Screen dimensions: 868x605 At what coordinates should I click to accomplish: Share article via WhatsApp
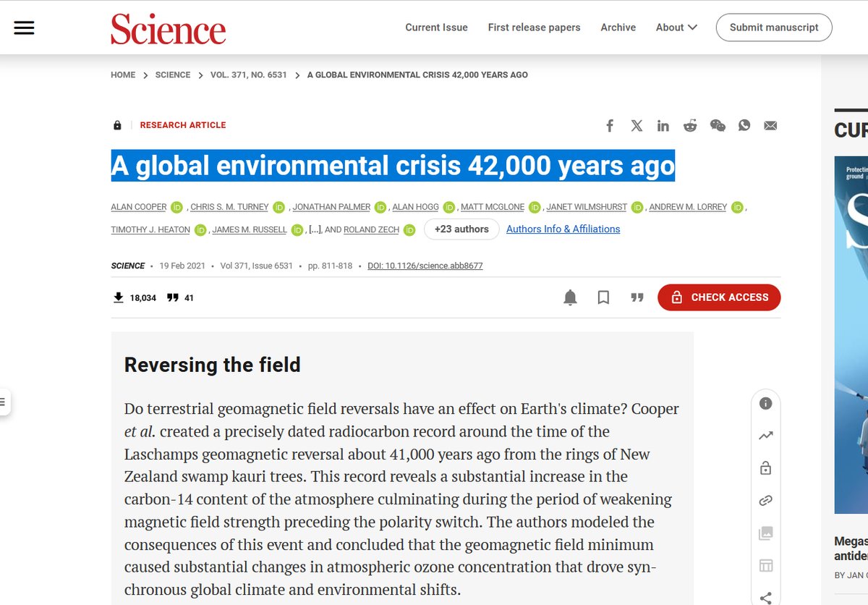click(x=744, y=126)
